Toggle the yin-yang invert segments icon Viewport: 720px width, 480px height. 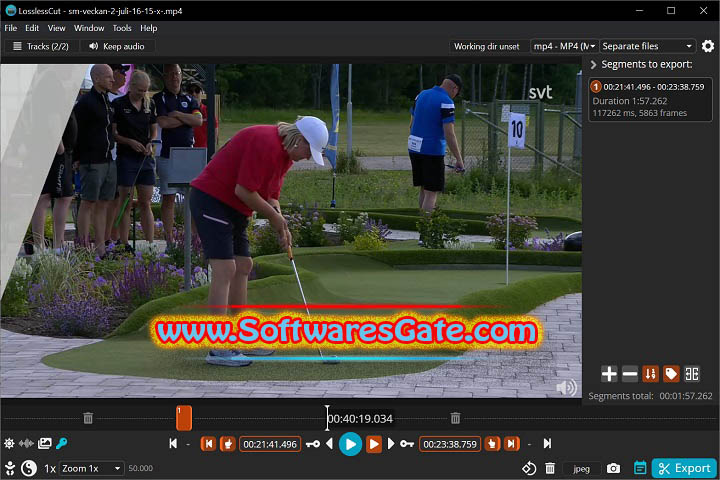(29, 468)
